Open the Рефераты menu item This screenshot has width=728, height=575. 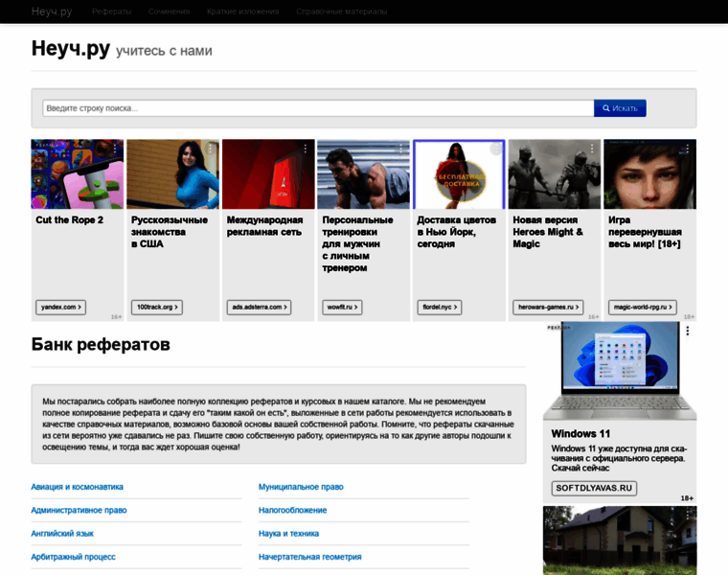(112, 11)
